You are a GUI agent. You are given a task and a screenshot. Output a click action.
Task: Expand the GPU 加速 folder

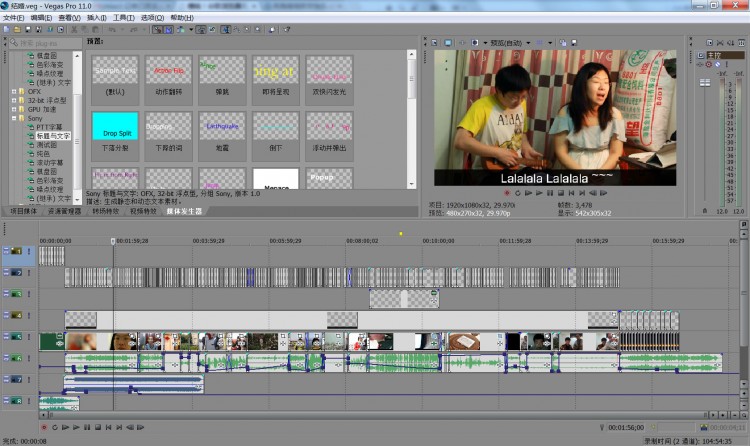(14, 110)
